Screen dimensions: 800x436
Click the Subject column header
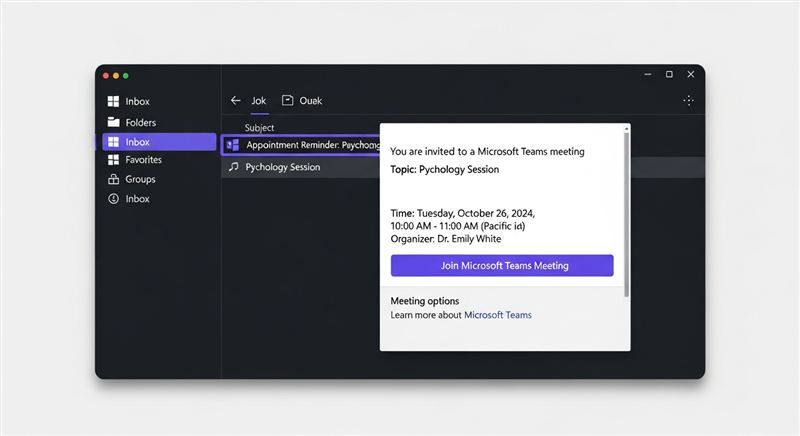coord(259,127)
